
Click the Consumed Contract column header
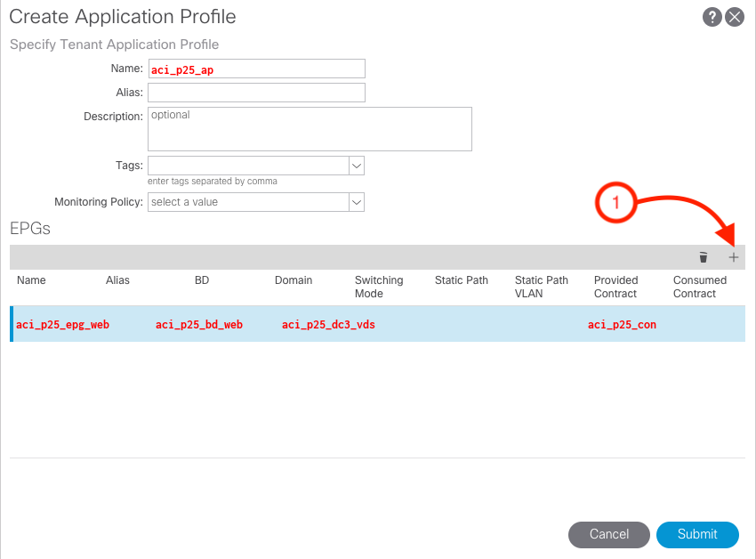coord(699,287)
